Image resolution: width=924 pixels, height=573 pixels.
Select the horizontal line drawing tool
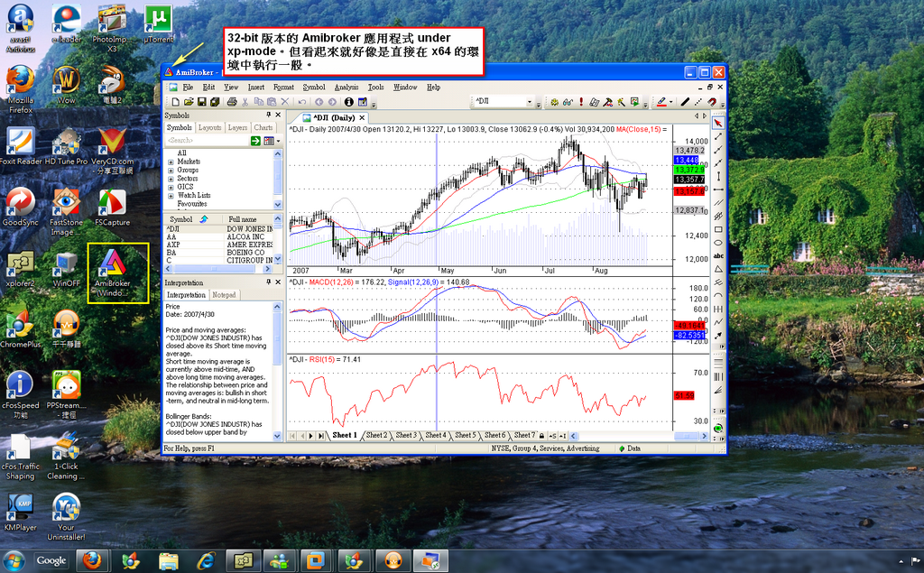718,189
